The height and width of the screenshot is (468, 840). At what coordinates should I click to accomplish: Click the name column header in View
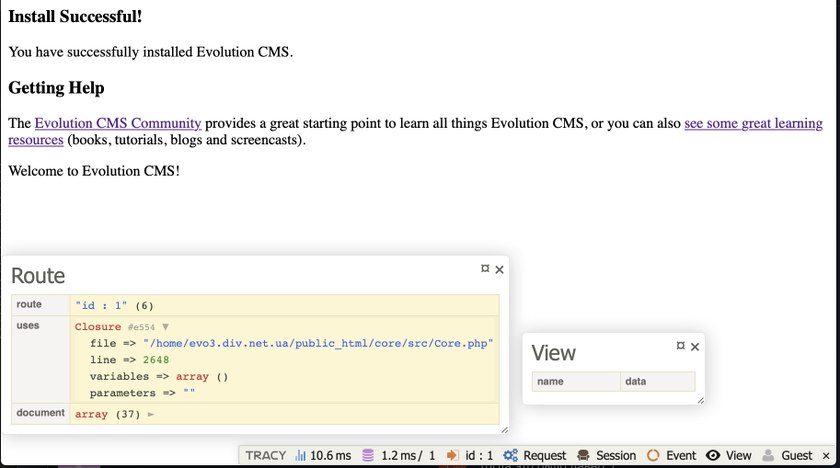click(576, 381)
